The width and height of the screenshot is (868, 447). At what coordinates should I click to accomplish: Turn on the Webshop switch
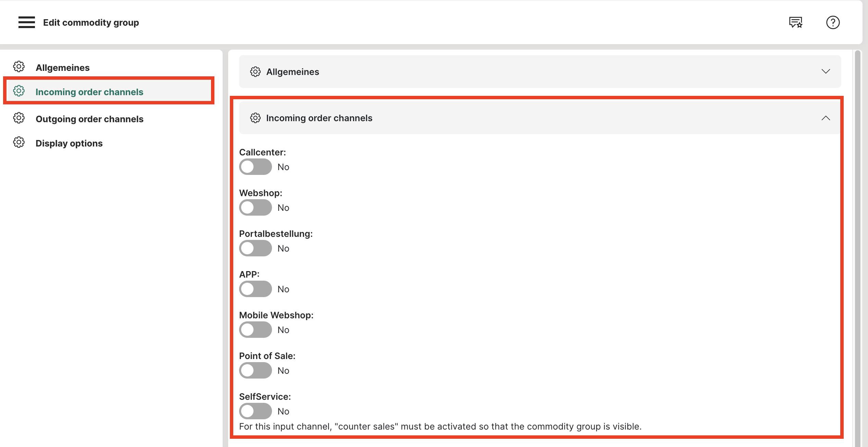[x=255, y=207]
